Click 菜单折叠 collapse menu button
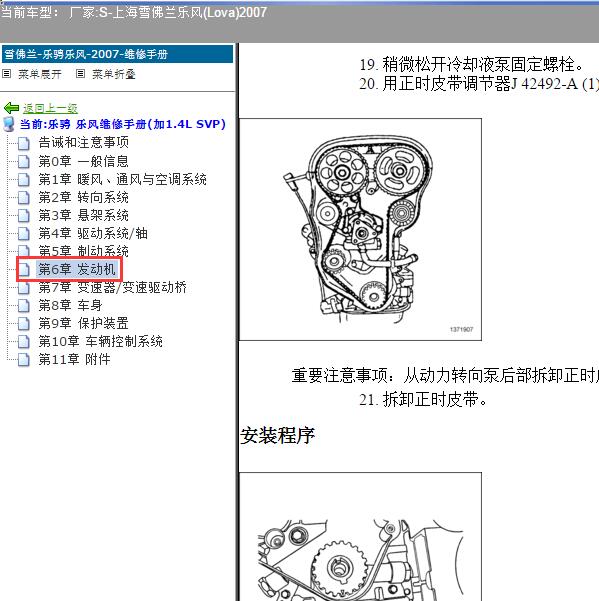This screenshot has width=599, height=601. coord(113,74)
